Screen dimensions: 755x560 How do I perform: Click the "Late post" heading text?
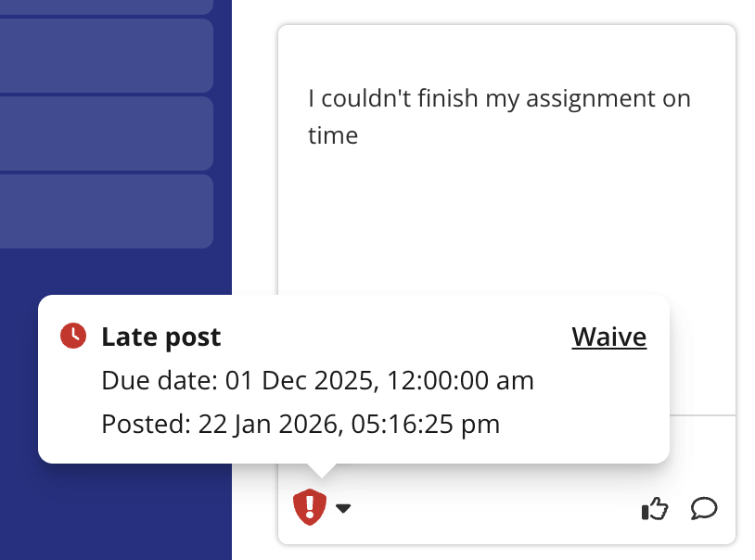coord(161,337)
